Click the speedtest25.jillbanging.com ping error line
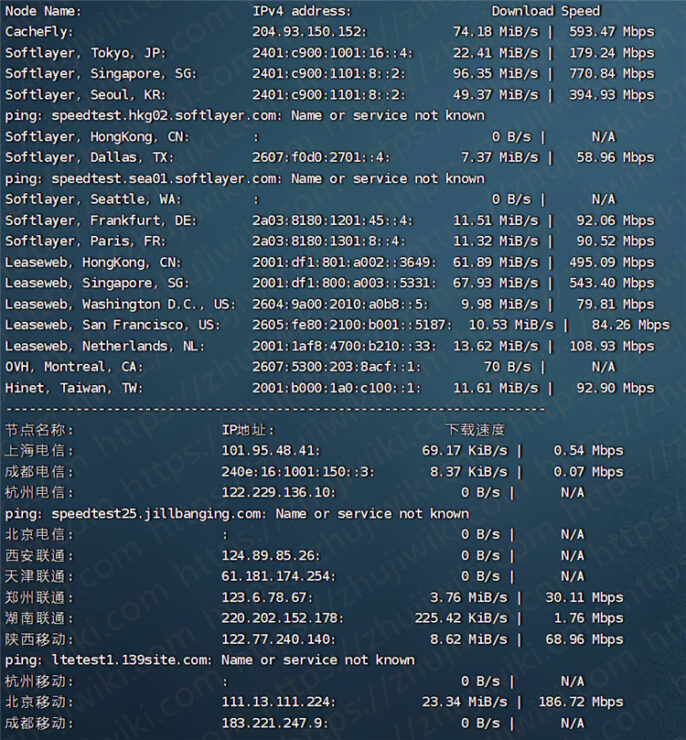 (x=237, y=514)
